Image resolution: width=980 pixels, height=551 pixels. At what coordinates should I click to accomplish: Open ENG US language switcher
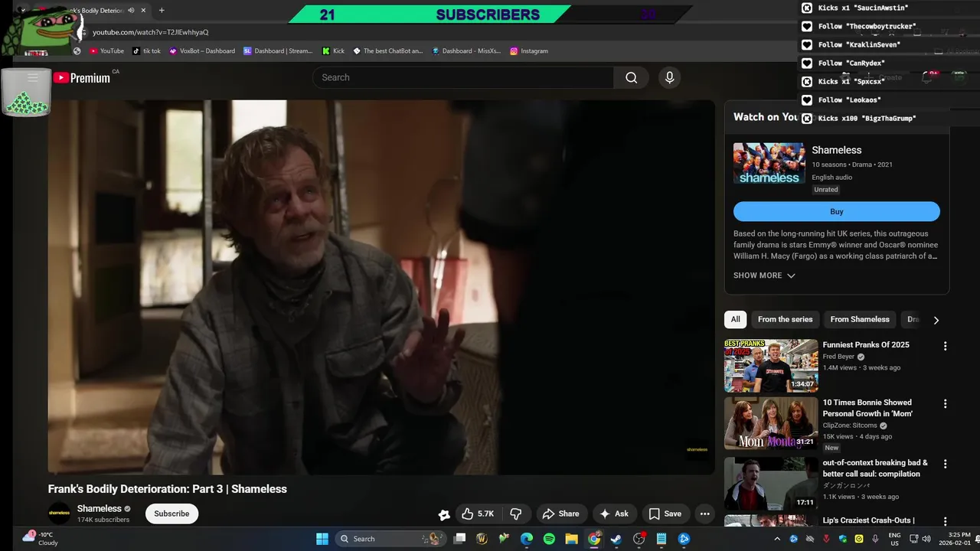pos(894,539)
